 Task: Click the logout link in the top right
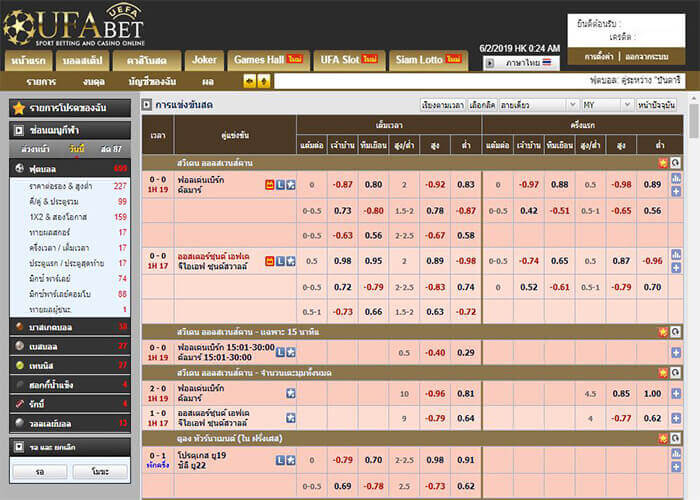[646, 57]
